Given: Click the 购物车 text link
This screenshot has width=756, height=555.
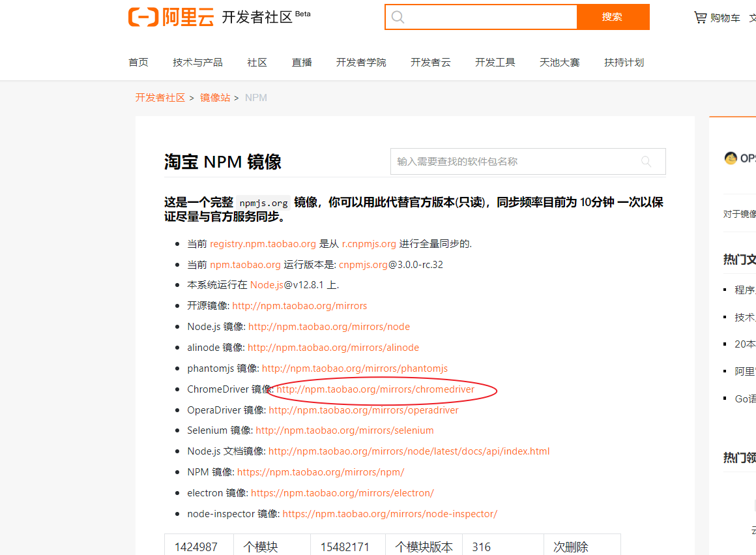Looking at the screenshot, I should [725, 18].
